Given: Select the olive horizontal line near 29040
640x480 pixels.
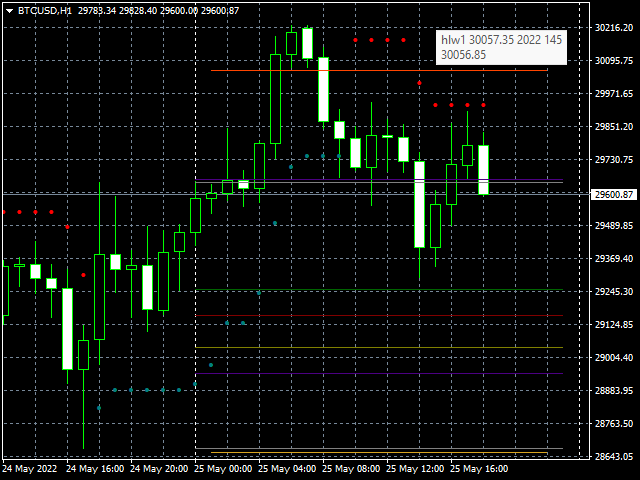Looking at the screenshot, I should click(x=379, y=347).
